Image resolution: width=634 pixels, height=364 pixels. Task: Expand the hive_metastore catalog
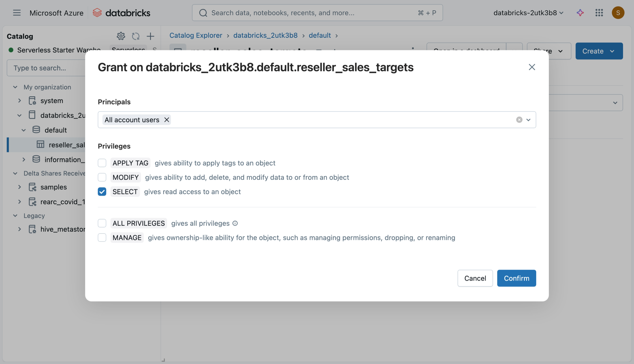click(x=19, y=229)
